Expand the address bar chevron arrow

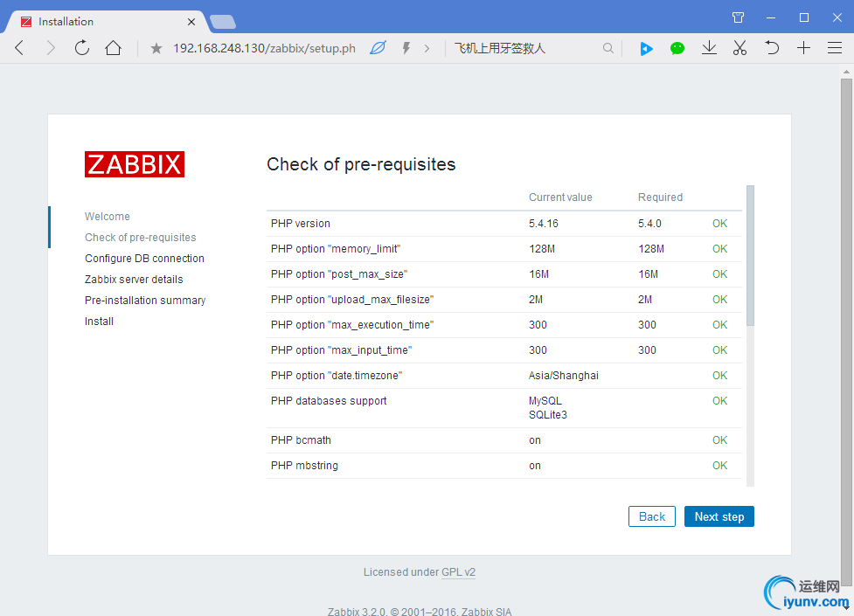click(x=427, y=48)
